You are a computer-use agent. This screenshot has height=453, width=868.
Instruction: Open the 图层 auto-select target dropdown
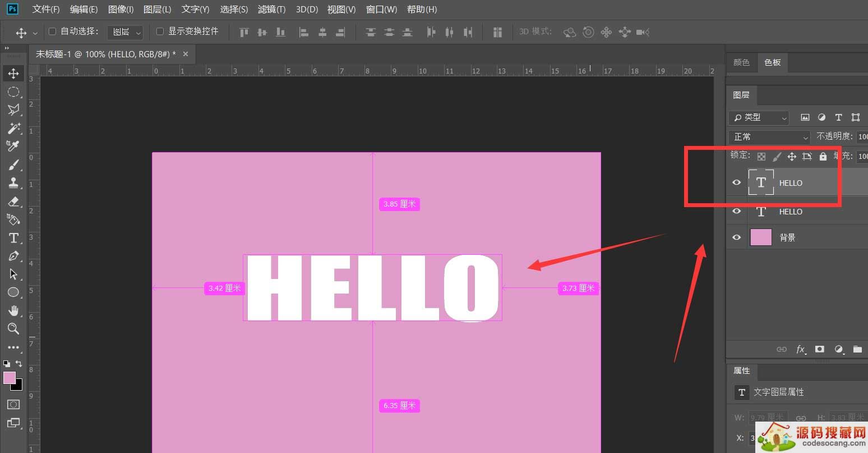125,32
